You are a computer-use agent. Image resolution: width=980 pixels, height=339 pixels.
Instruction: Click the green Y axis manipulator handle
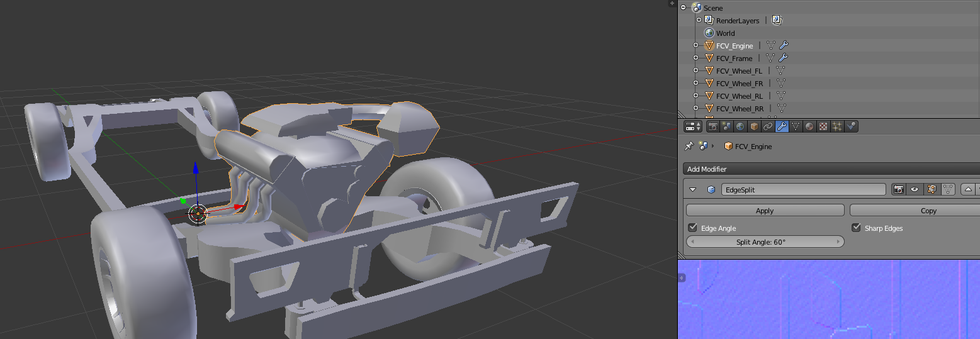[183, 201]
